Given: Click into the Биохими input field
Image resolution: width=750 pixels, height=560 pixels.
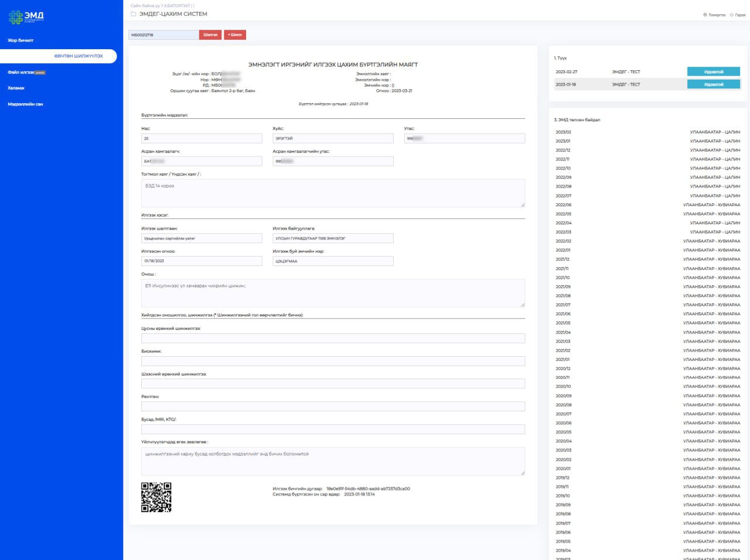Looking at the screenshot, I should point(333,361).
